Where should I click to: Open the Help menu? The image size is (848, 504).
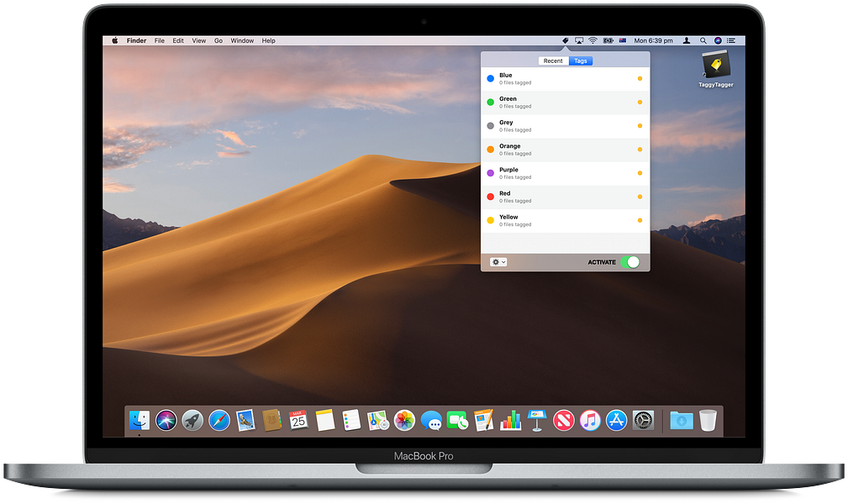pos(269,40)
